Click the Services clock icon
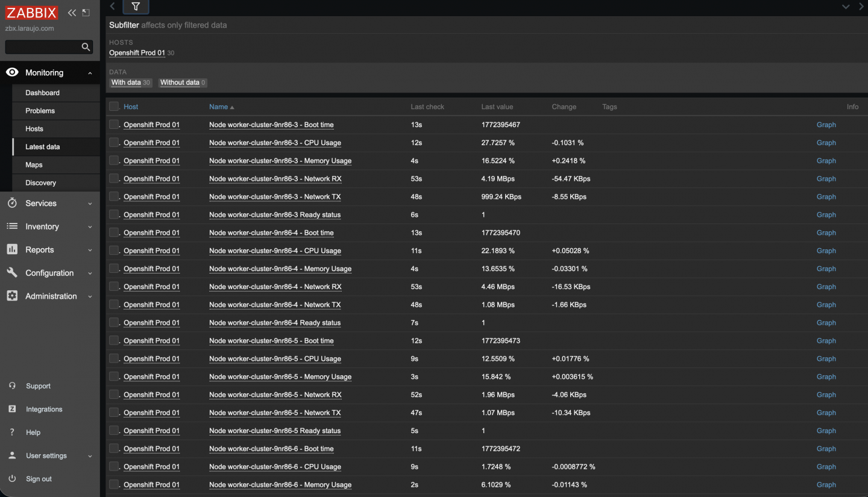868x497 pixels. pos(12,203)
